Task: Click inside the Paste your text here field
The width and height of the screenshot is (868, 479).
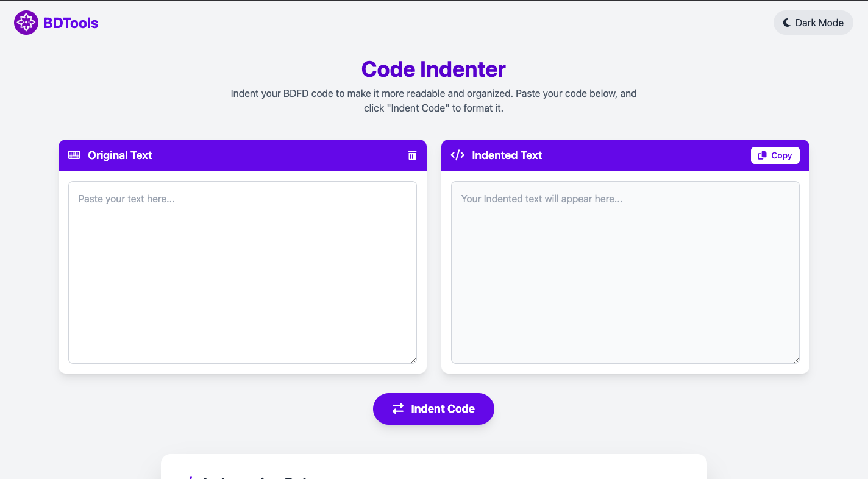Action: coord(243,272)
